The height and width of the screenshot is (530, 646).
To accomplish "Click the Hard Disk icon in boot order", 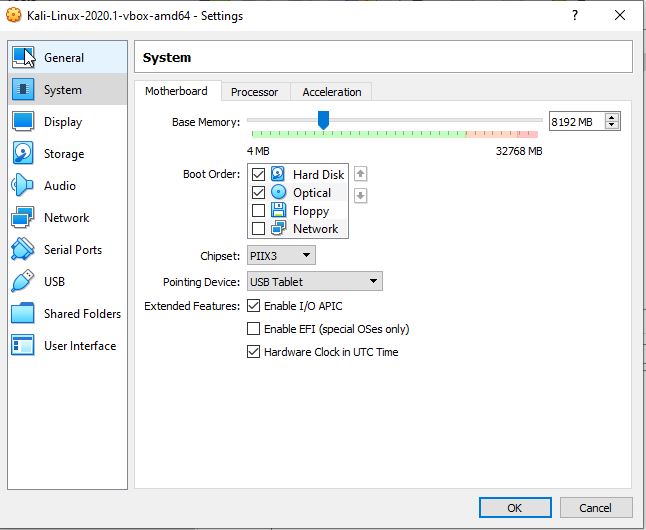I will tap(278, 174).
